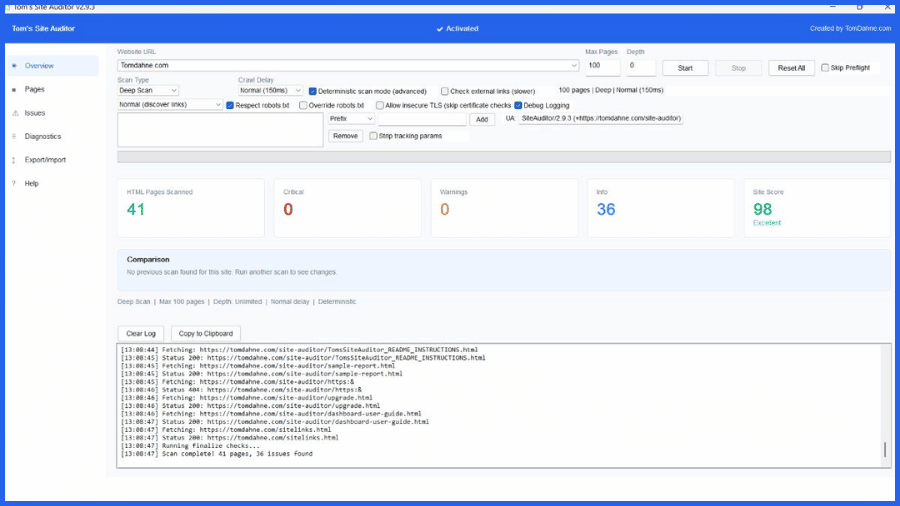
Task: Enable Strip tracking params checkbox
Action: [x=374, y=136]
